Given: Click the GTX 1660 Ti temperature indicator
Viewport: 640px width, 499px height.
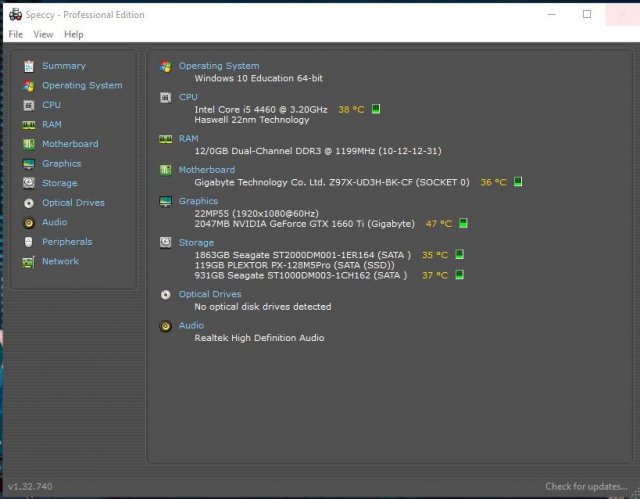Looking at the screenshot, I should point(464,224).
